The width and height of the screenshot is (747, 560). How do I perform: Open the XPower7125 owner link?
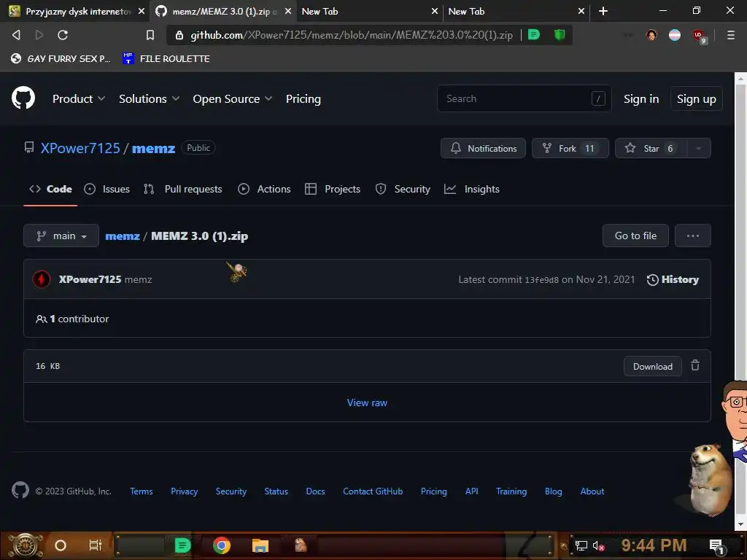(x=80, y=148)
